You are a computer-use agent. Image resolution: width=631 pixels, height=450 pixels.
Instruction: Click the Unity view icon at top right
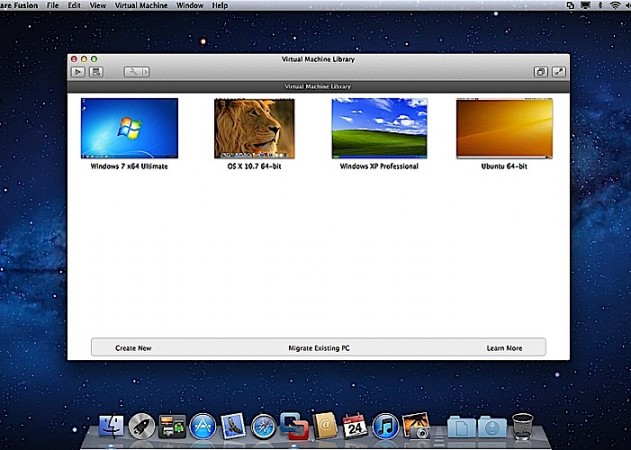540,72
